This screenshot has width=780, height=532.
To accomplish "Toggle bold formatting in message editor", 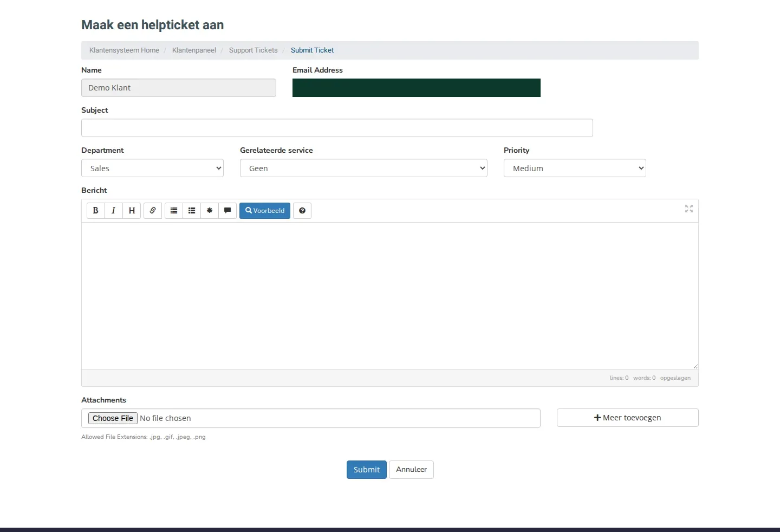I will (x=95, y=211).
